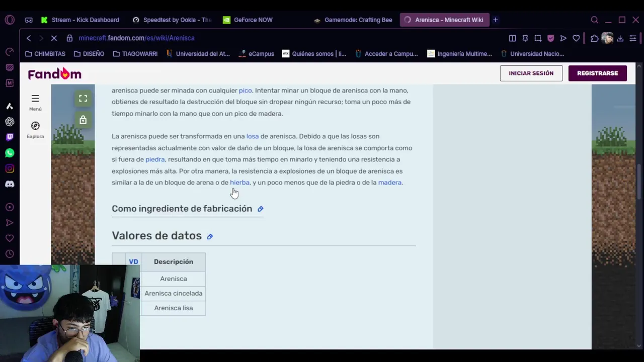This screenshot has width=644, height=362.
Task: Open Twitch panel in the sidebar
Action: (10, 137)
